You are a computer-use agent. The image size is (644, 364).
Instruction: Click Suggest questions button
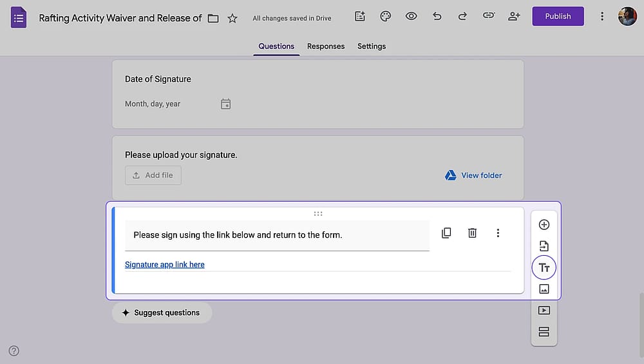(x=162, y=312)
